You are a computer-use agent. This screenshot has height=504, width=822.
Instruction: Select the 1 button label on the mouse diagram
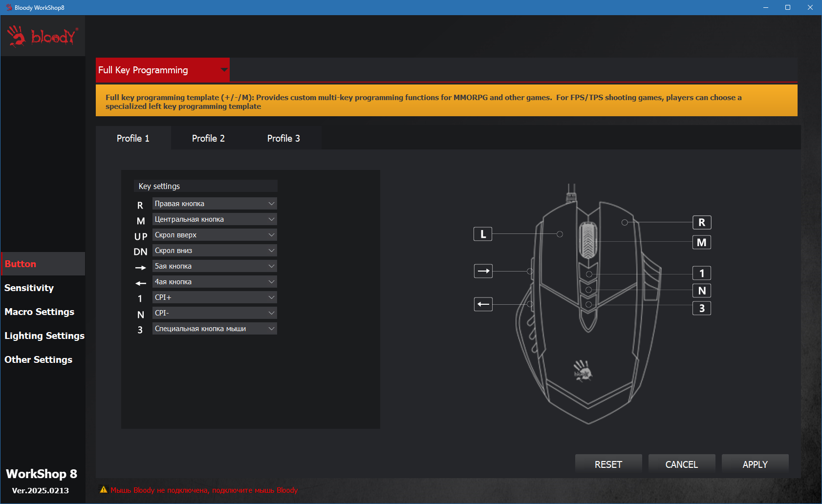click(x=702, y=273)
